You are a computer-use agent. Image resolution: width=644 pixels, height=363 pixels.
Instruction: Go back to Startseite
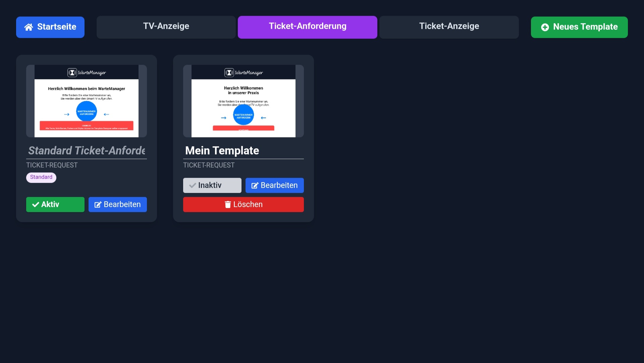[x=50, y=27]
